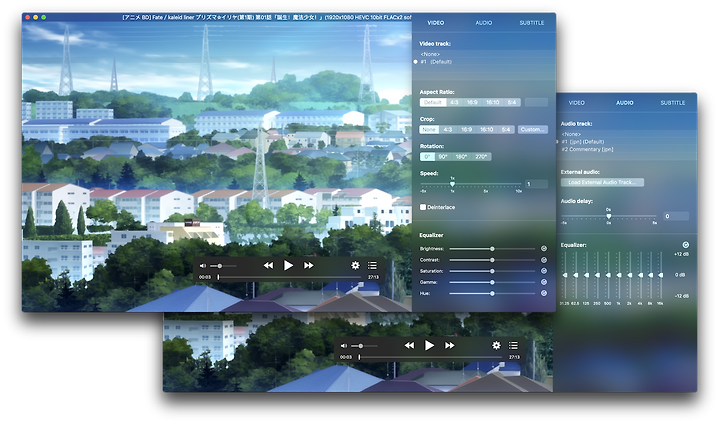This screenshot has height=424, width=720.
Task: Click the Contrast slider
Action: point(492,260)
